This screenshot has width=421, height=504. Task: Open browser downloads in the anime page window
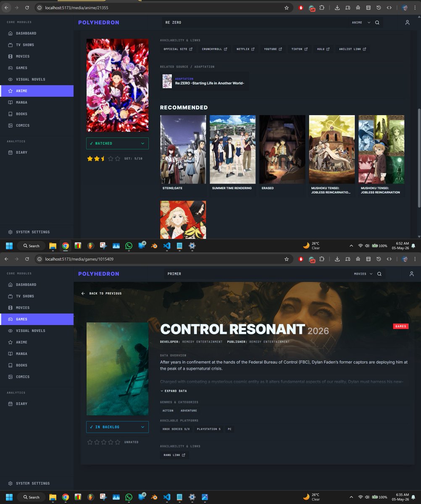pos(338,8)
